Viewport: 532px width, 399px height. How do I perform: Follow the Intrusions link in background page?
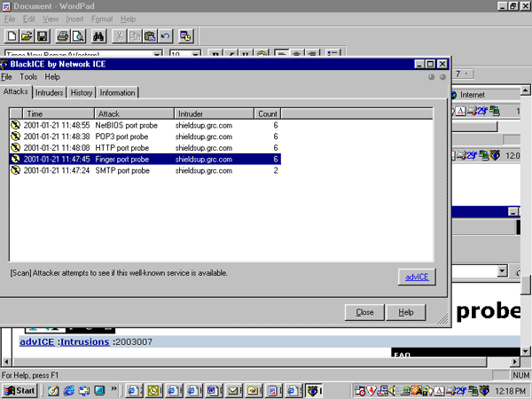[85, 341]
